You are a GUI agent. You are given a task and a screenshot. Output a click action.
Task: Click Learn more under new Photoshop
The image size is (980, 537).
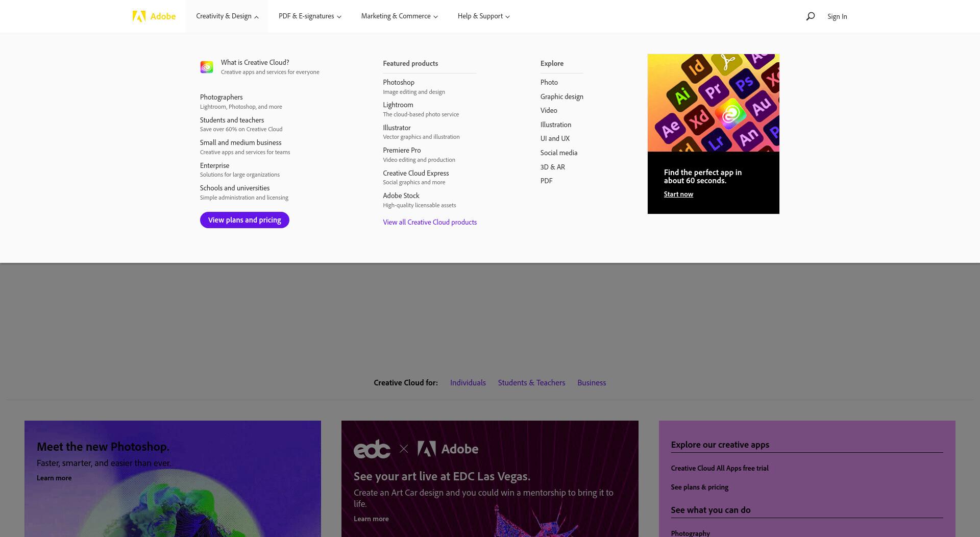click(54, 478)
